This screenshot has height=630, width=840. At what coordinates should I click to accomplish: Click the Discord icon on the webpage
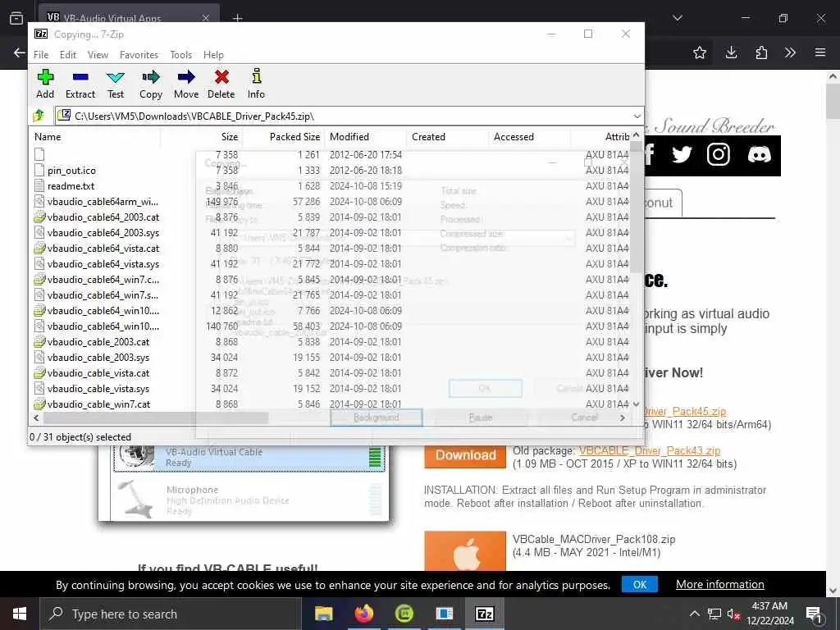click(x=759, y=155)
